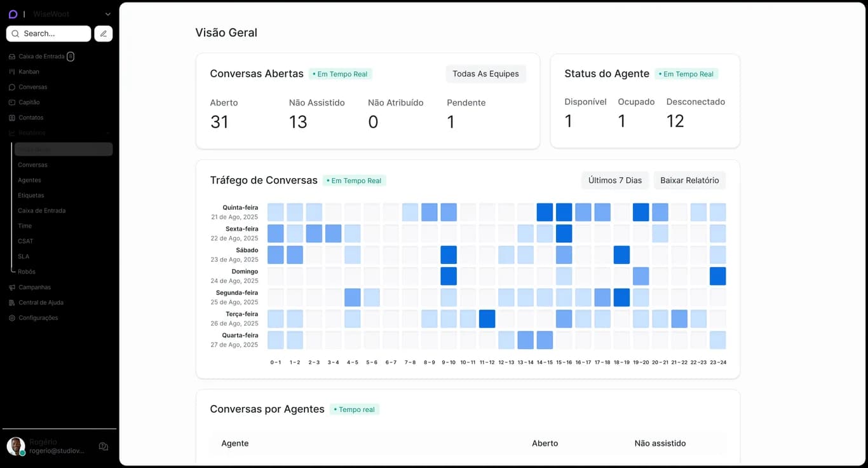Open Caixa de Entrada inbox icon in sidebar

click(12, 57)
